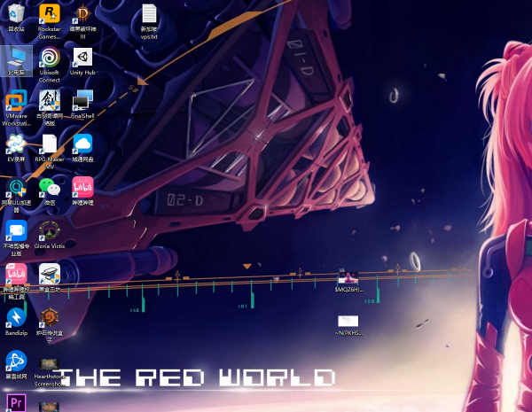Image resolution: width=532 pixels, height=412 pixels.
Task: Open the sword-character game shortcut
Action: [x=50, y=101]
